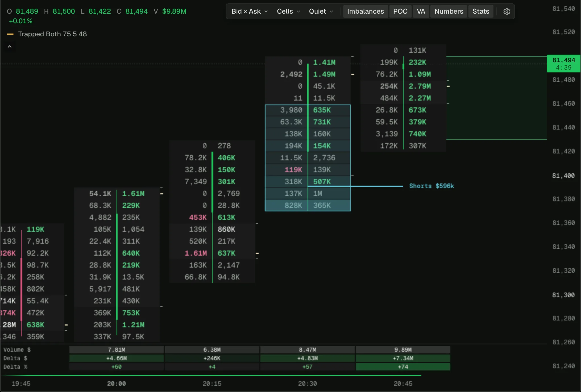This screenshot has width=581, height=392.
Task: Click the V $9.89M volume readout in the header
Action: 170,11
